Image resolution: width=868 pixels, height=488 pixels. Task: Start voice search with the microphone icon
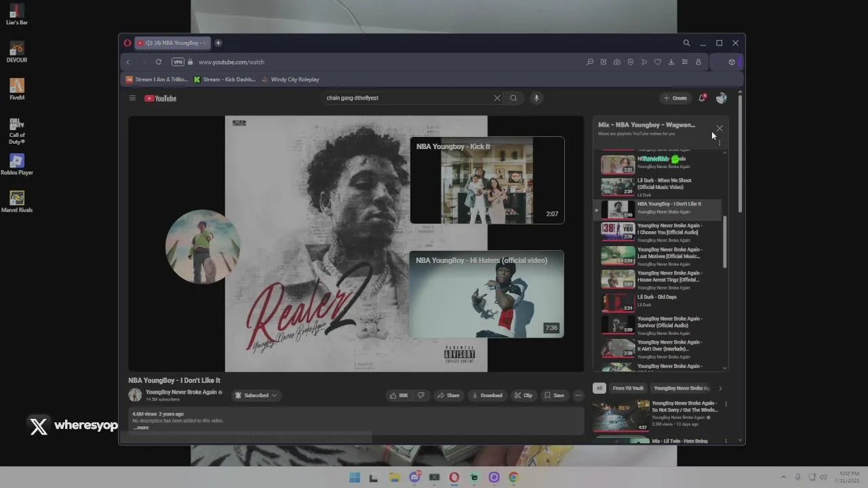(x=536, y=98)
